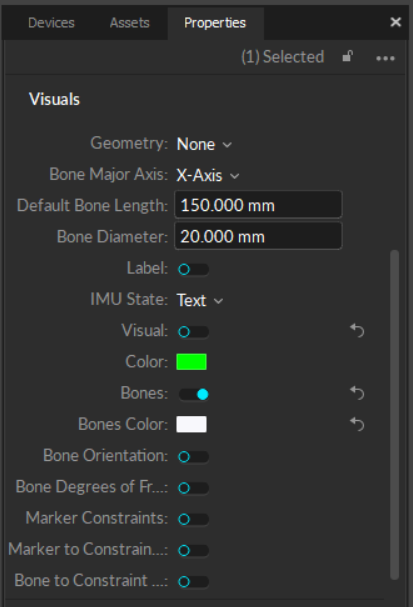Click the green Color swatch

coord(191,362)
